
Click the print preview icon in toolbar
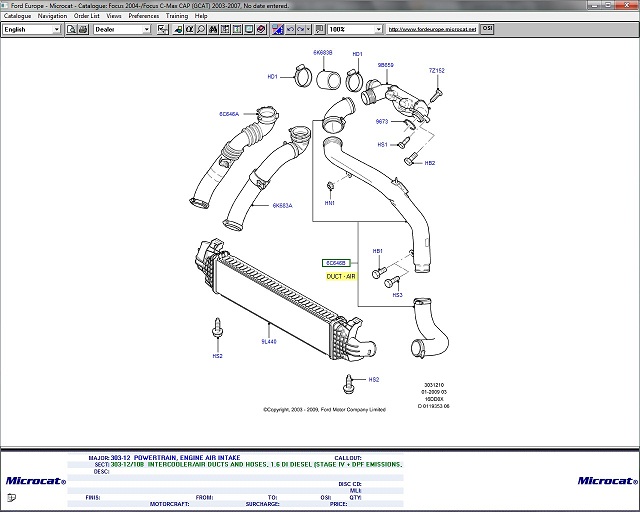point(161,29)
